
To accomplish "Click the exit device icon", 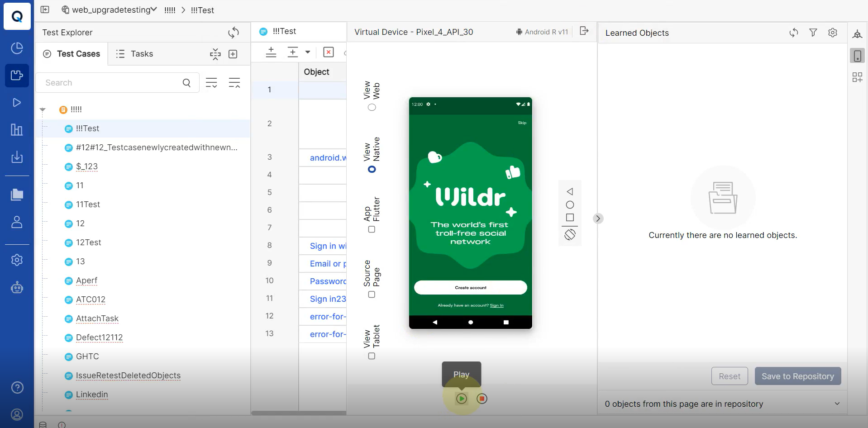I will tap(584, 31).
